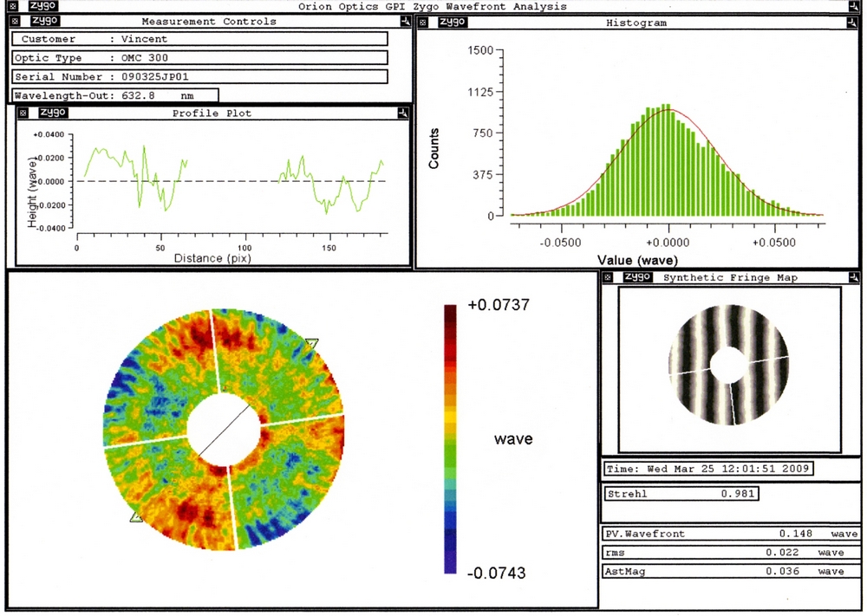Select the upper-right triangle marker on the wavefront map
The image size is (867, 616).
pyautogui.click(x=312, y=344)
